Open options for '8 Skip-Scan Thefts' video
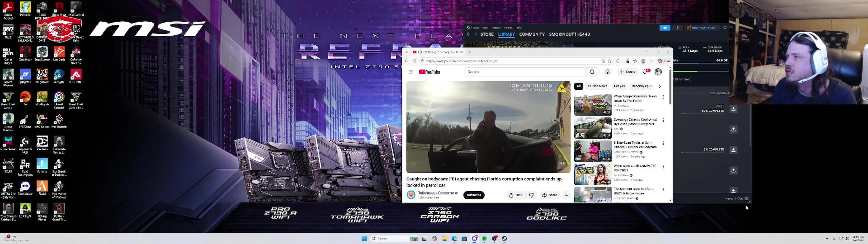 click(x=663, y=143)
